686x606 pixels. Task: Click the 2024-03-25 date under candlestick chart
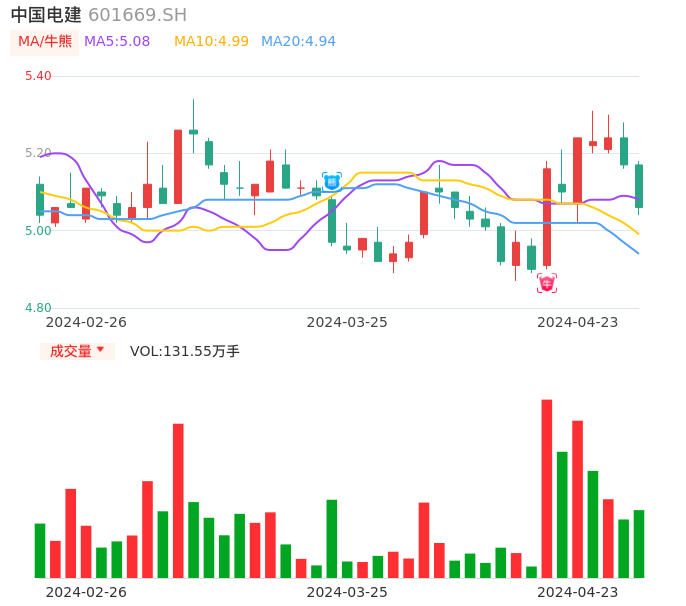coord(347,322)
